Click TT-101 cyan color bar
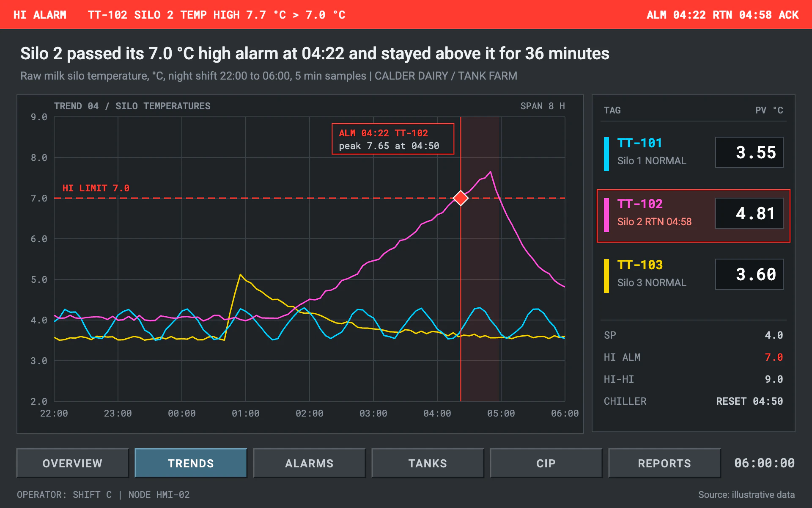This screenshot has width=812, height=508. click(606, 154)
